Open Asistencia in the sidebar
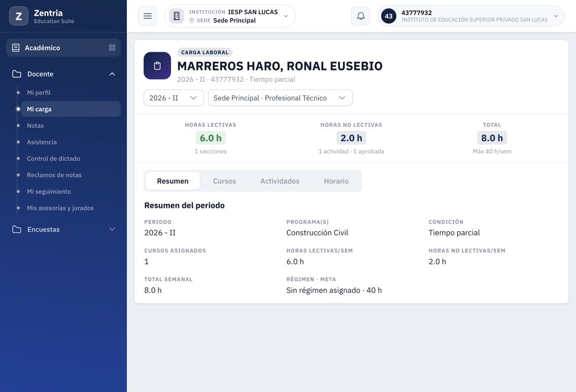 71,142
